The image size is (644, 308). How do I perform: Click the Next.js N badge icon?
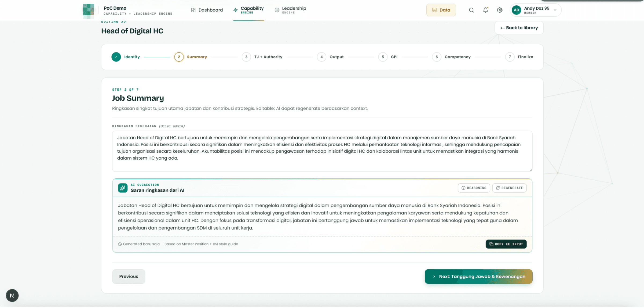pos(12,295)
